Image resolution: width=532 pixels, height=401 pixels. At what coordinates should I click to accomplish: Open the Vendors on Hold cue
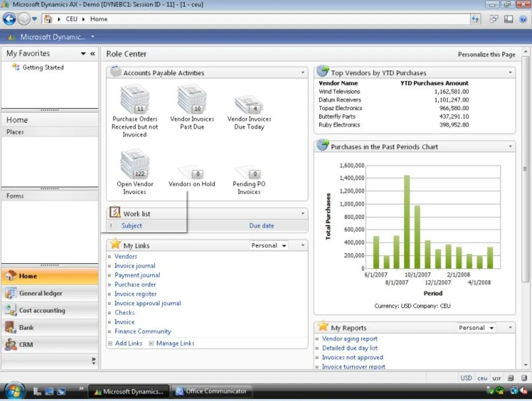tap(192, 176)
